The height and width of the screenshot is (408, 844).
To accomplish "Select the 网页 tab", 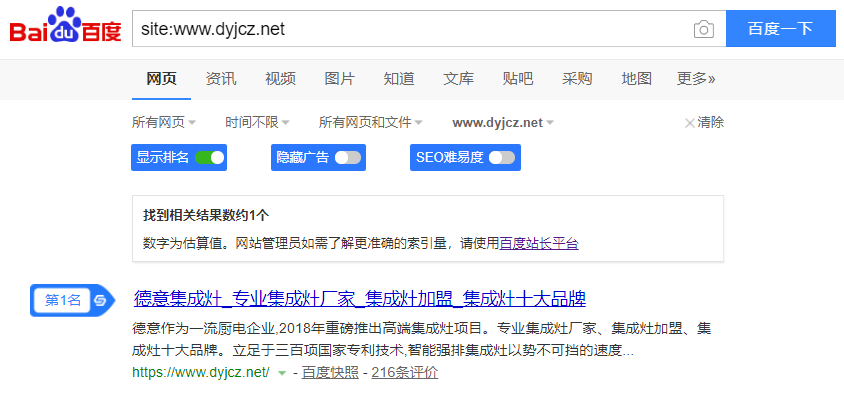I will click(161, 79).
